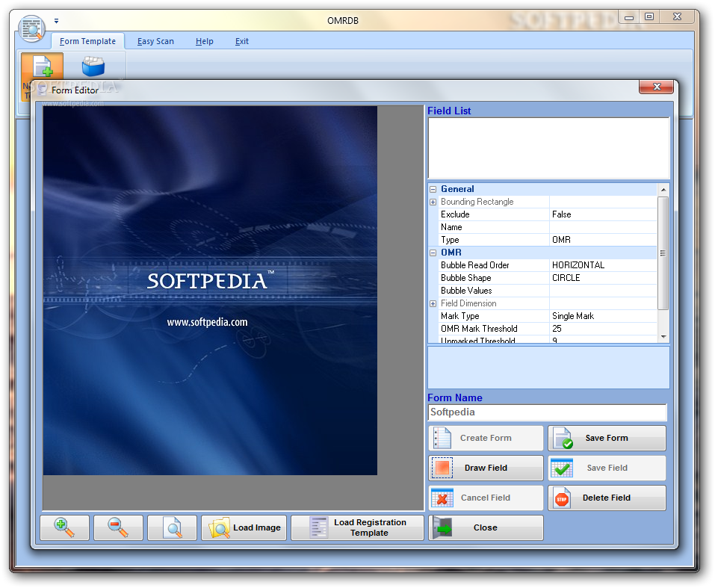The width and height of the screenshot is (715, 588).
Task: Expand the Field Dimension property
Action: 433,304
